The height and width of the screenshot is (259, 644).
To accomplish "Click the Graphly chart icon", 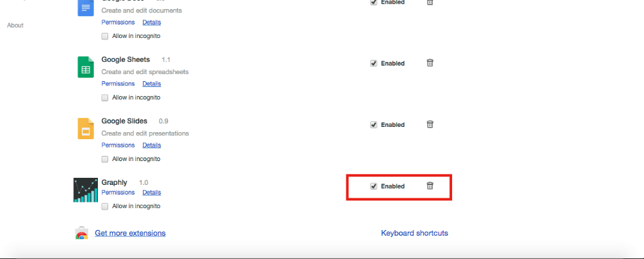I will point(86,190).
